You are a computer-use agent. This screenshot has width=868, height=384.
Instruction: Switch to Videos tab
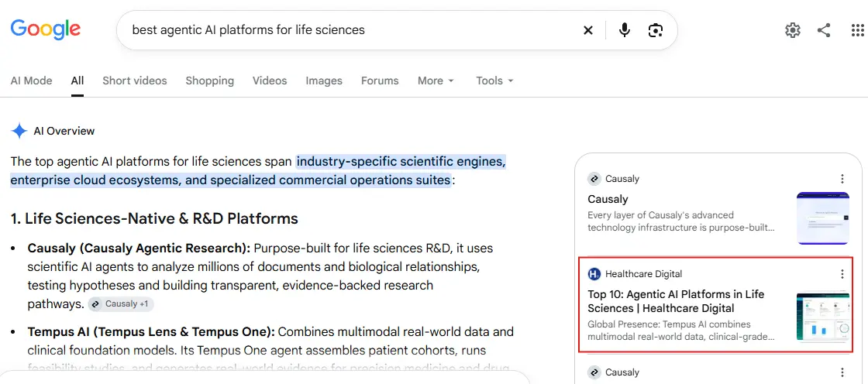point(270,81)
